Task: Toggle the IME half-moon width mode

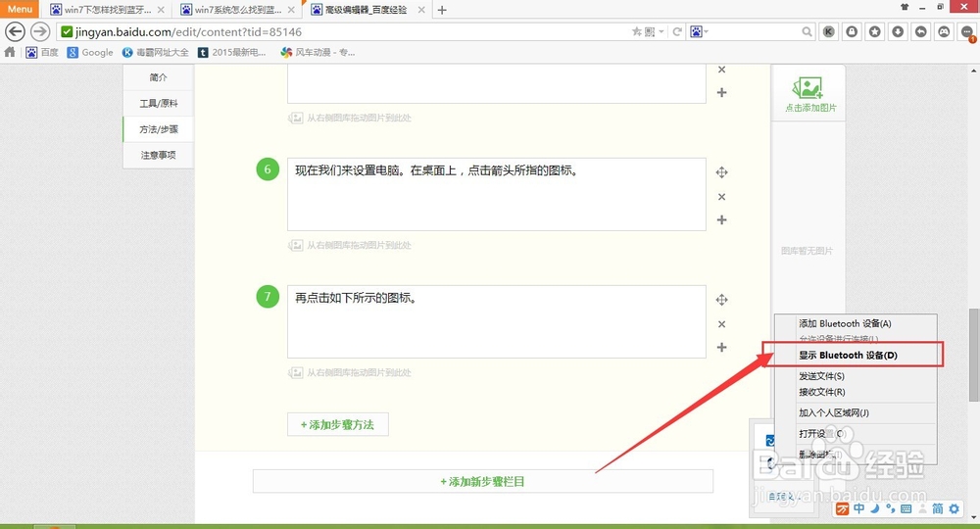Action: [x=875, y=509]
